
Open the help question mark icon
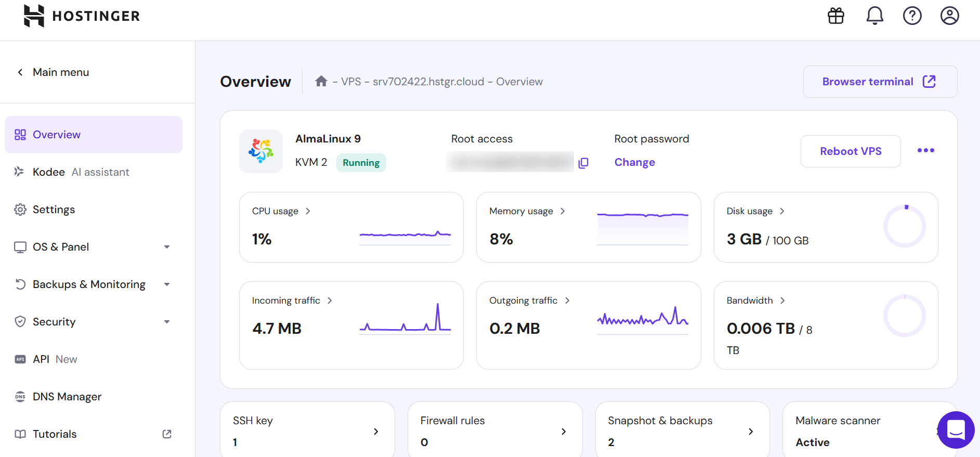pyautogui.click(x=912, y=16)
